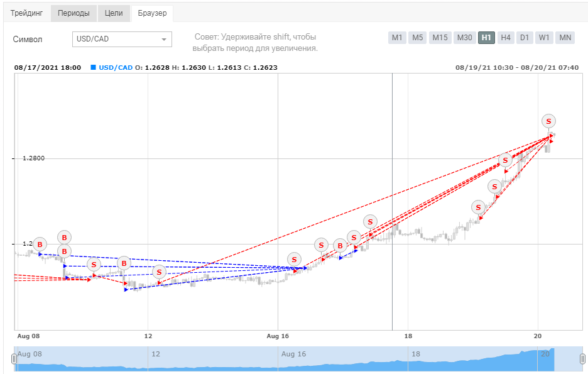Change timeframe to H4
This screenshot has height=374, width=588.
pos(506,38)
